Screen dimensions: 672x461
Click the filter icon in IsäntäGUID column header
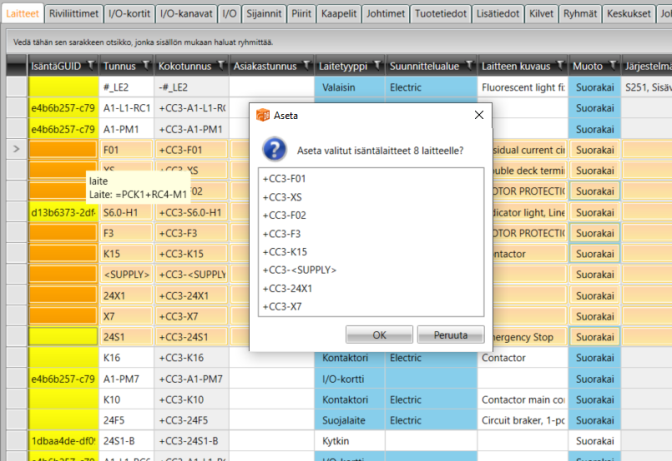point(90,66)
